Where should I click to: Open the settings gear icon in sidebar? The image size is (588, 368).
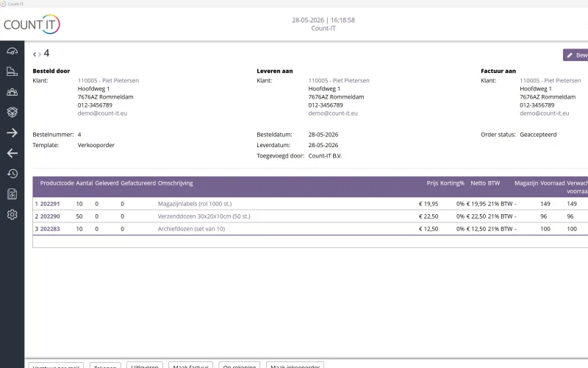coord(12,214)
